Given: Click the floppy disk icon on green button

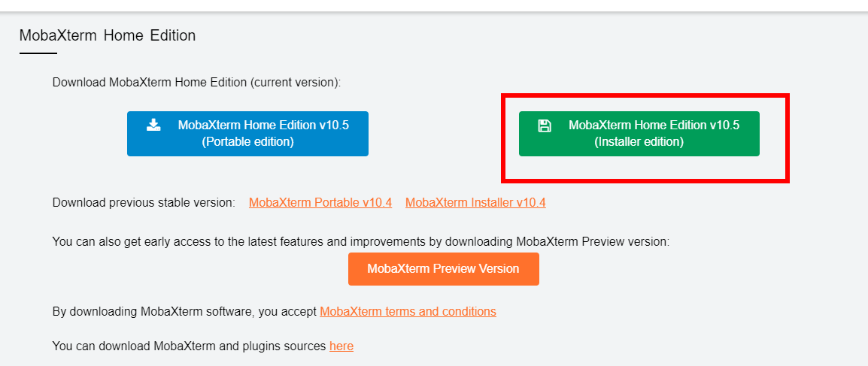Looking at the screenshot, I should point(545,126).
